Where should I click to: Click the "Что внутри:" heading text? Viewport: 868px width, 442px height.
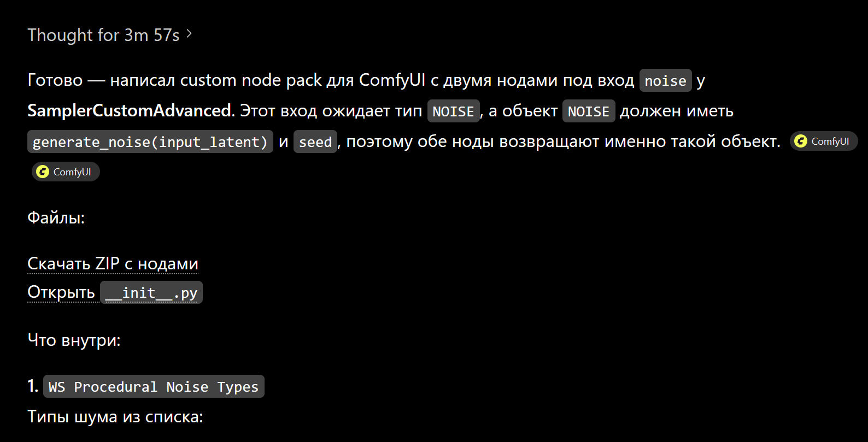(74, 340)
